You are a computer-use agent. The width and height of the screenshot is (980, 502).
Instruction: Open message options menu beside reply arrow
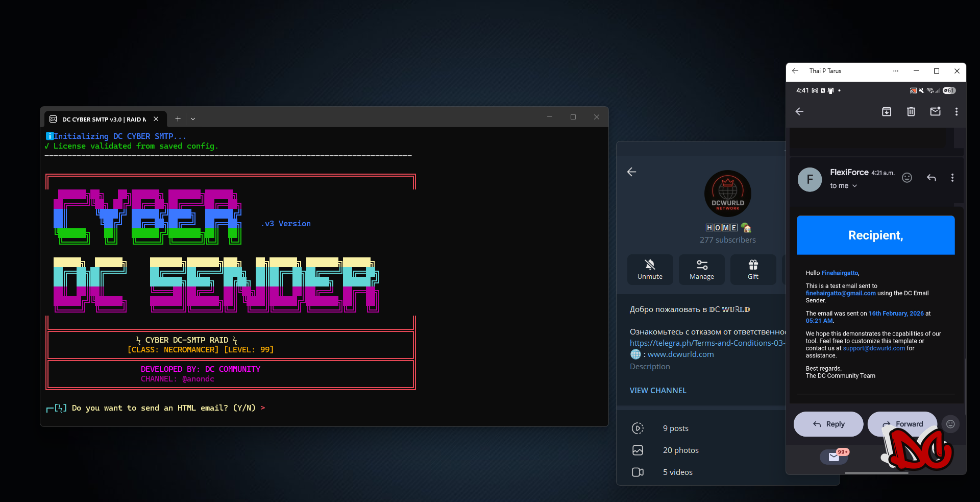(x=952, y=177)
